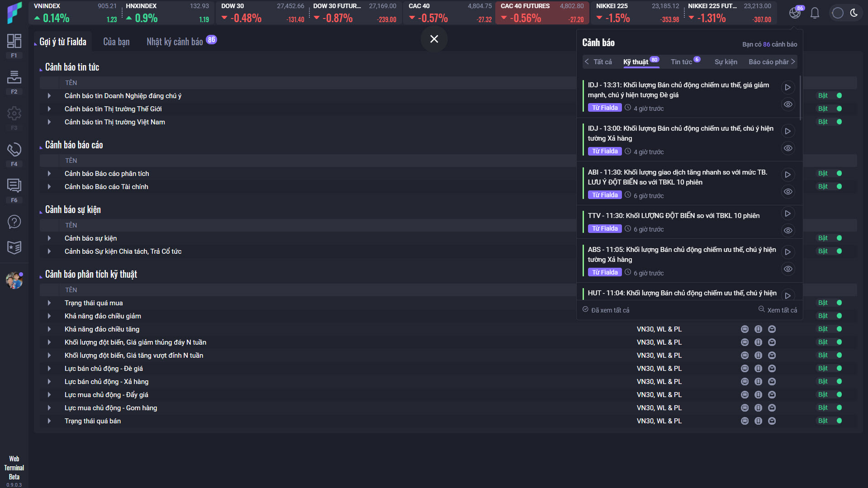Toggle Bật switch for Trạng thái quá bán
Image resolution: width=868 pixels, height=488 pixels.
point(839,421)
